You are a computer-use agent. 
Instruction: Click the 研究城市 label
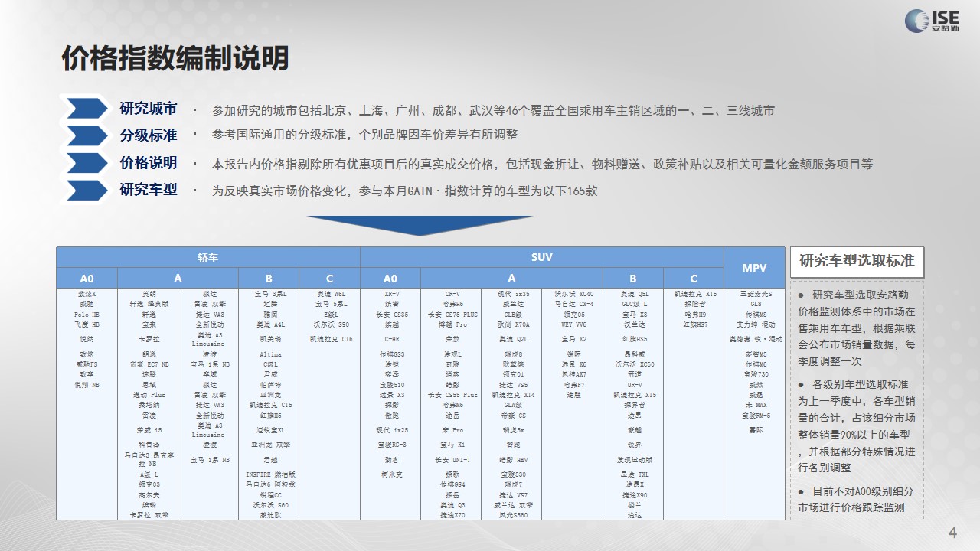[149, 108]
